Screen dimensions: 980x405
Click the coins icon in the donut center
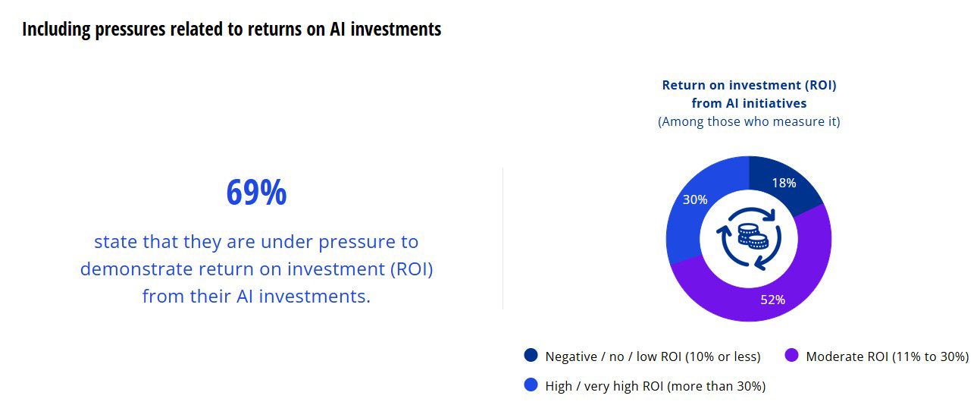(749, 239)
